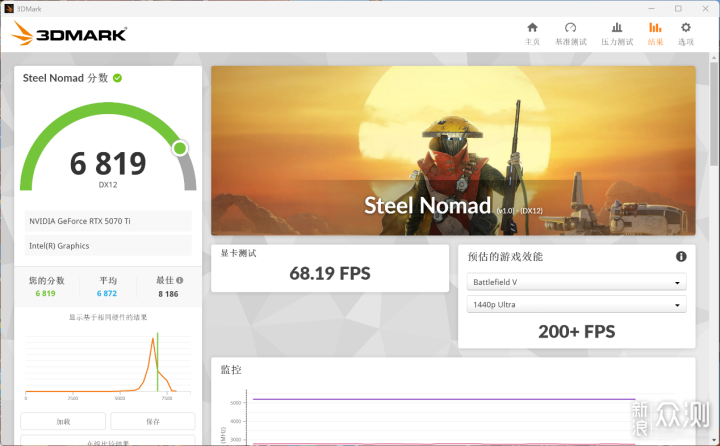The height and width of the screenshot is (446, 720).
Task: Open the Benchmarks gauge icon
Action: pos(570,28)
